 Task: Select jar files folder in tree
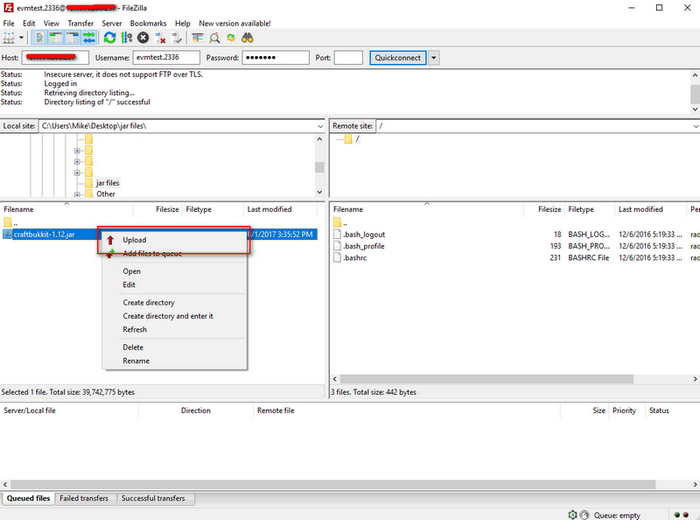[x=108, y=183]
